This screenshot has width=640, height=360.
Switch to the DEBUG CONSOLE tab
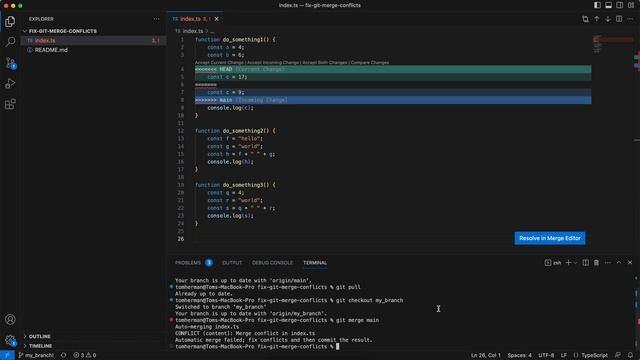pyautogui.click(x=272, y=263)
